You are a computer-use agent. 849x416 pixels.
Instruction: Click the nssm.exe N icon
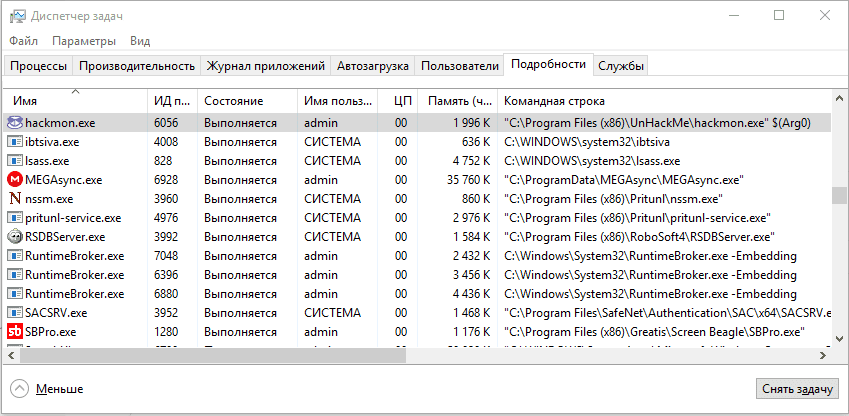(15, 199)
